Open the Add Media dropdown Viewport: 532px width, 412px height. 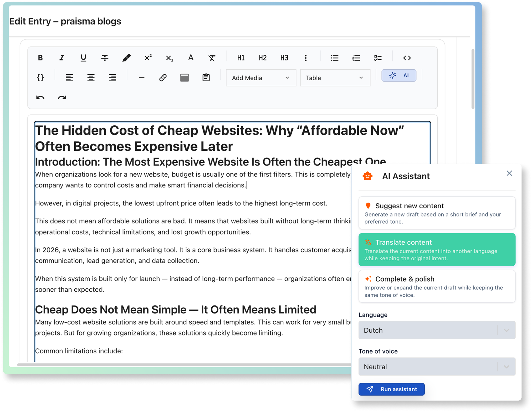click(261, 78)
